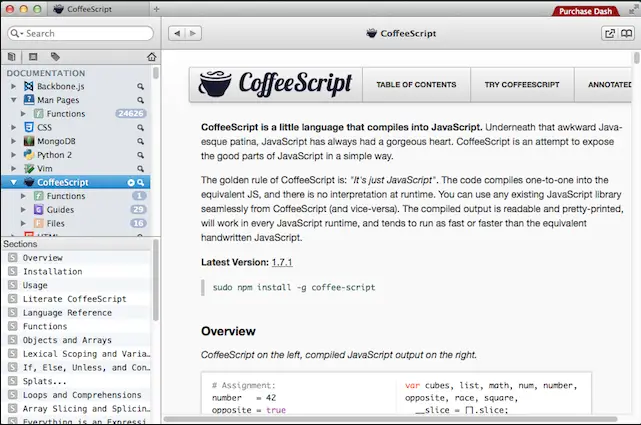Click the main page vertical scrollbar
The height and width of the screenshot is (425, 641).
pyautogui.click(x=637, y=58)
